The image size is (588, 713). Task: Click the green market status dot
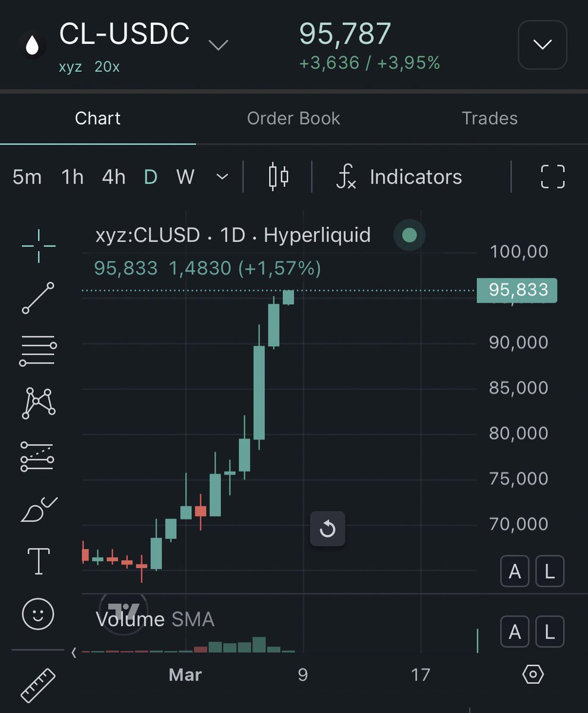(409, 235)
